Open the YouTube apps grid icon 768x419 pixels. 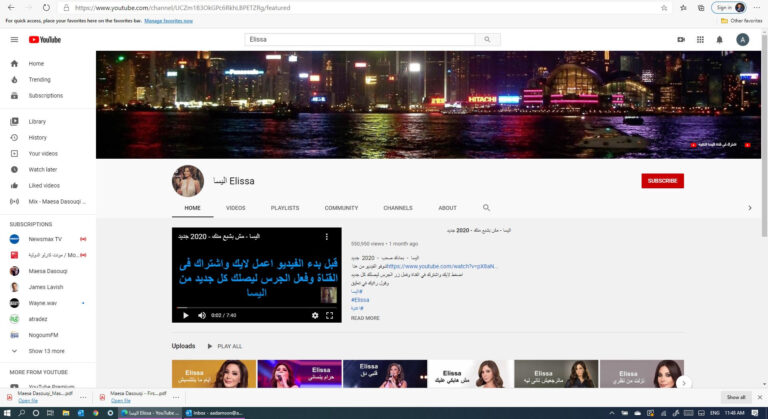(x=700, y=40)
